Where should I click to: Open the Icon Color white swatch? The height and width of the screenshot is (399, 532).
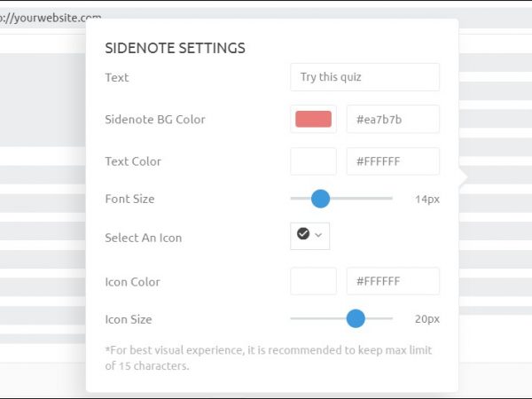313,281
